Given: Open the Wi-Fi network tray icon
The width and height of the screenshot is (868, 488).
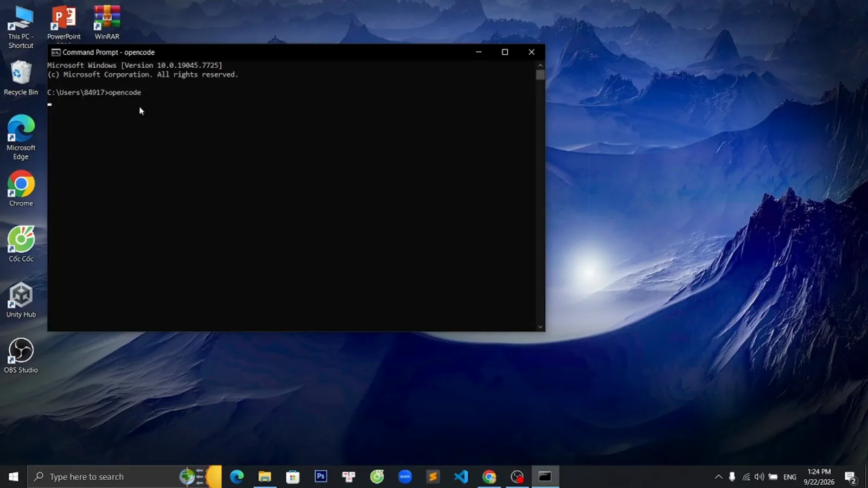Looking at the screenshot, I should [746, 477].
